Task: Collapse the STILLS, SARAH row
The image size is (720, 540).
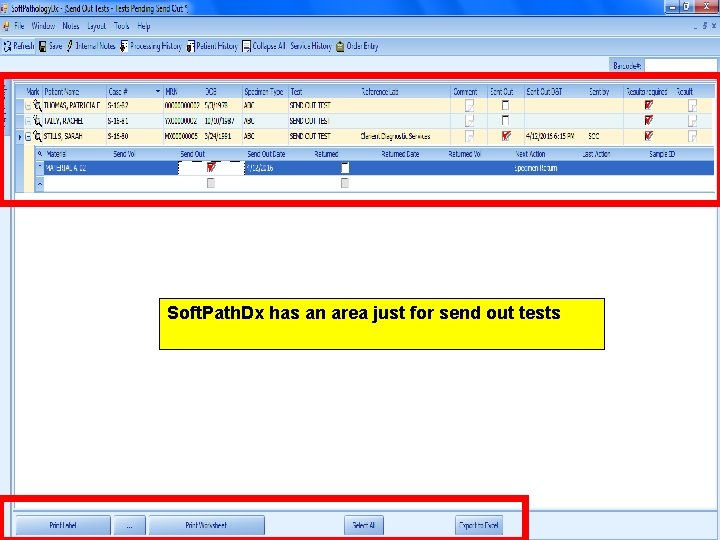Action: click(28, 136)
